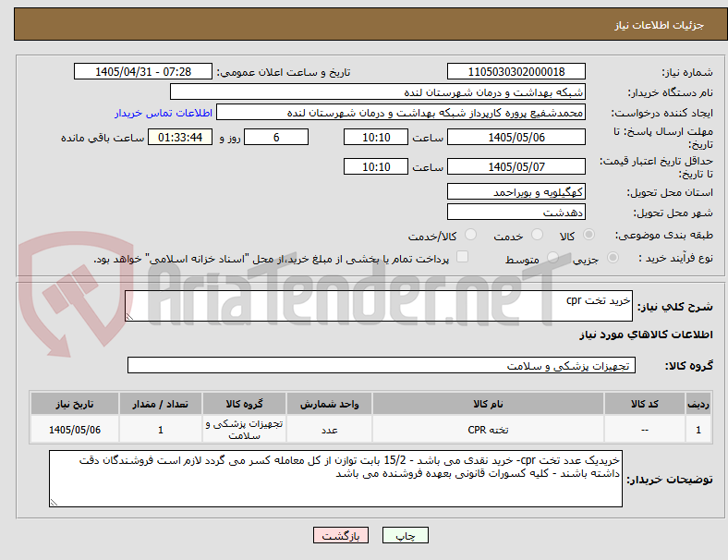Screen dimensions: 728x560
Task: Click the resize handle of the description textarea
Action: coord(129,317)
